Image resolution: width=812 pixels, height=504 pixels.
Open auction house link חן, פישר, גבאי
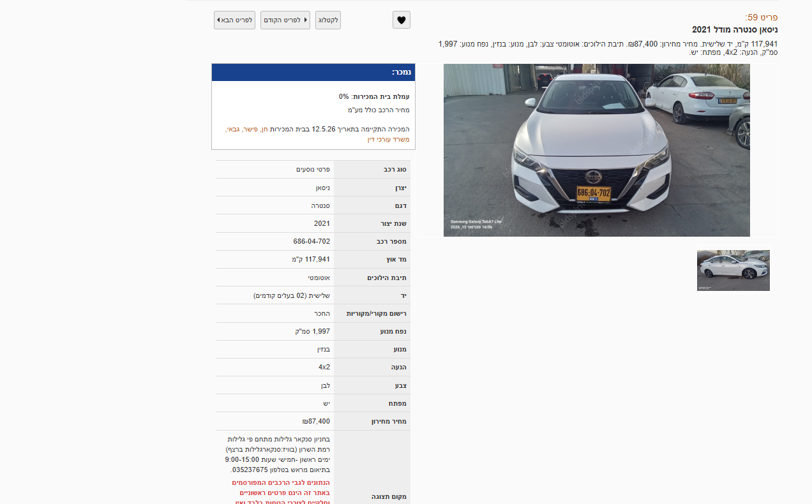pos(317,134)
